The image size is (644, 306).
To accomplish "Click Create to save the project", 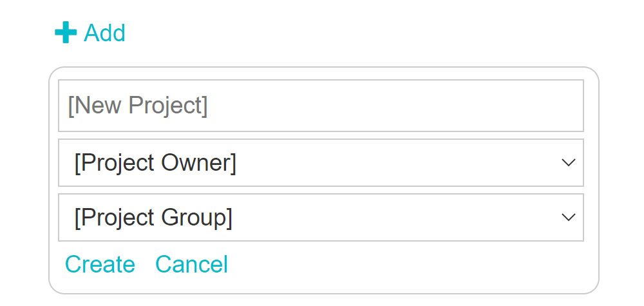I will [100, 264].
